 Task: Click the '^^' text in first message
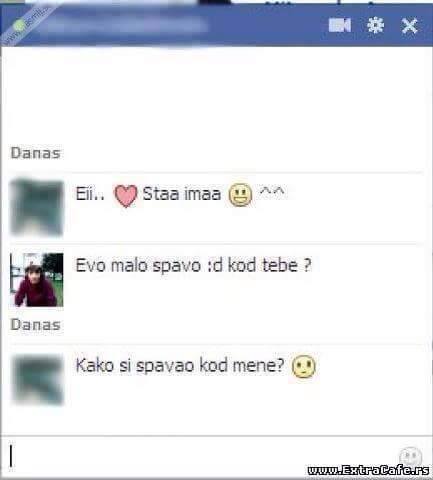[272, 192]
